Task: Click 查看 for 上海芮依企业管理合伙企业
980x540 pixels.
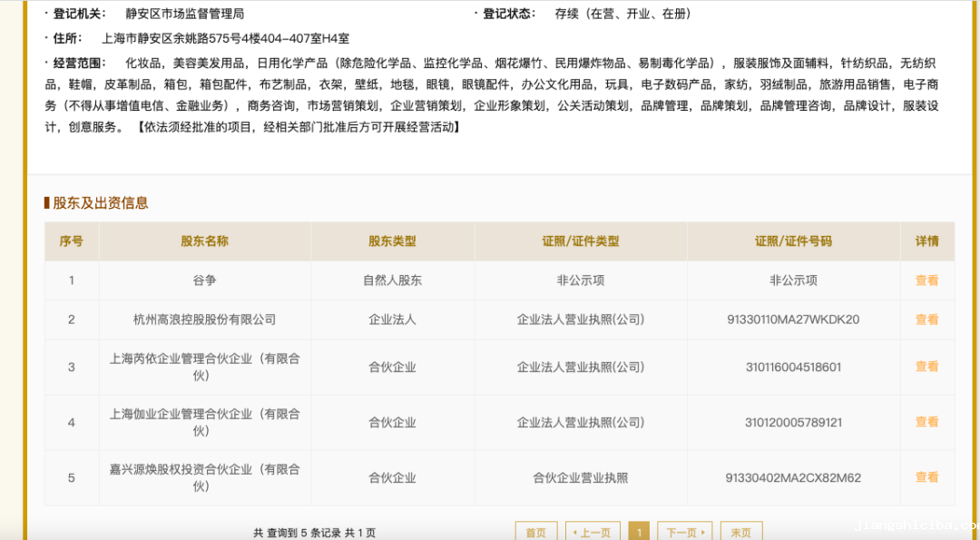Action: [926, 367]
